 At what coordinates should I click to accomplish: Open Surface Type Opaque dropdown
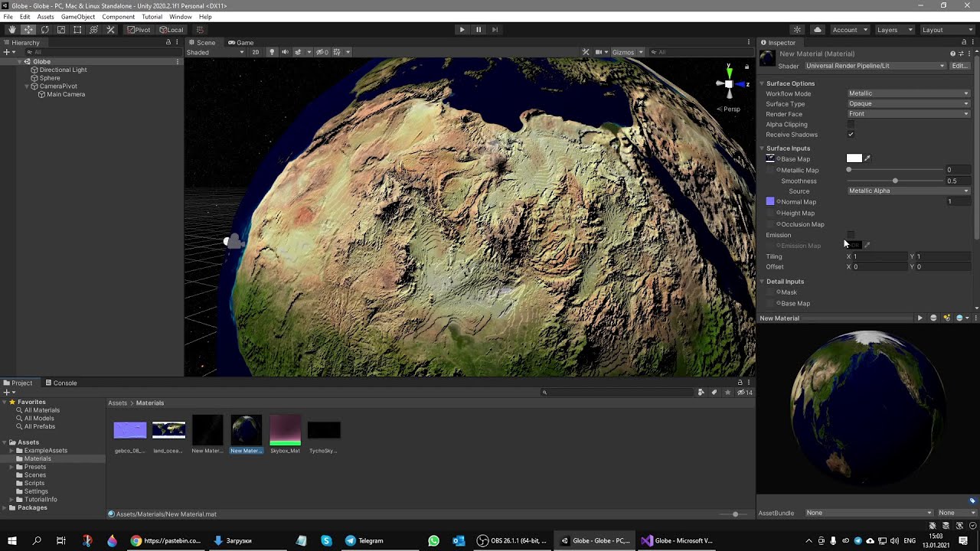(x=909, y=103)
